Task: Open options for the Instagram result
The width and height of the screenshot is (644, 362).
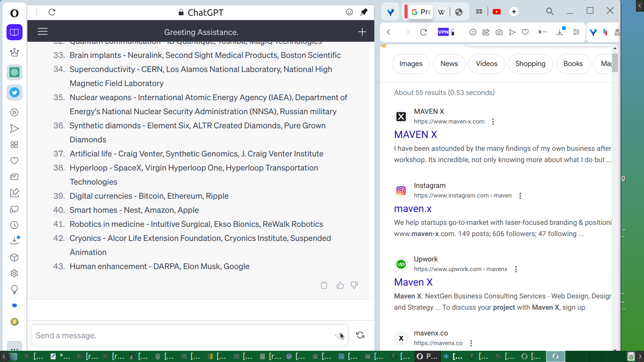Action: pyautogui.click(x=520, y=195)
